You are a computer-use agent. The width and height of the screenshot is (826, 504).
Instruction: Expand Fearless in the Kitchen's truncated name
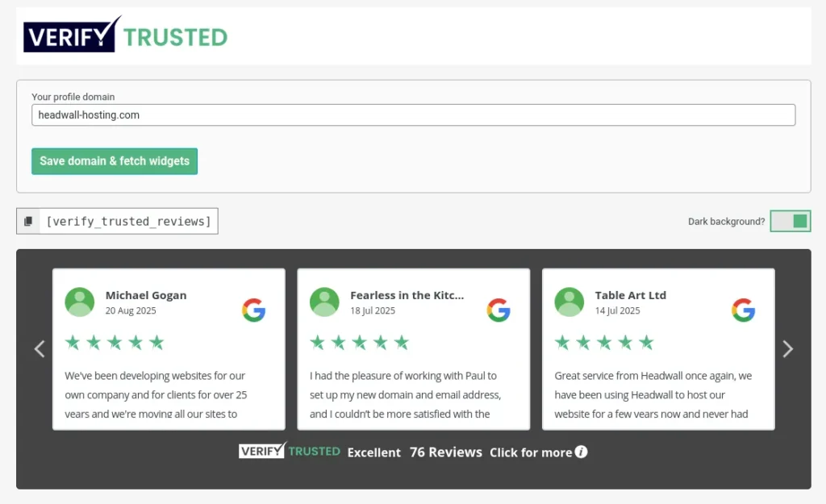[407, 295]
